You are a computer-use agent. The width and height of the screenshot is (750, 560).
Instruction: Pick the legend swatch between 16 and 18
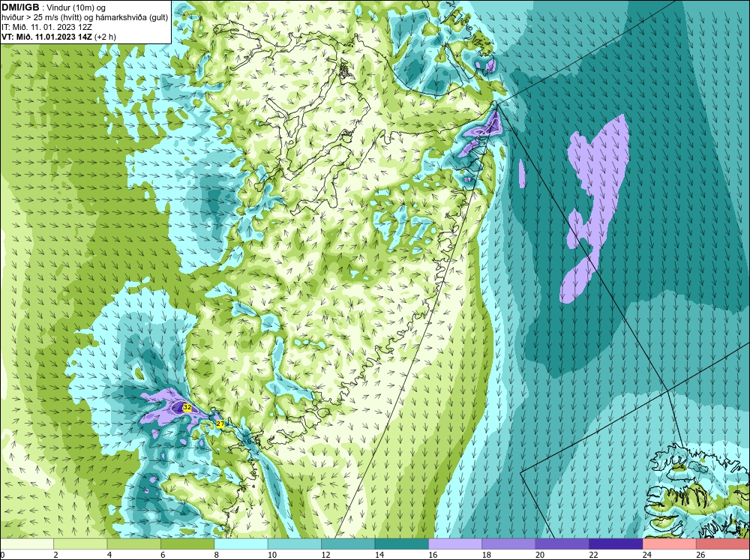point(455,544)
